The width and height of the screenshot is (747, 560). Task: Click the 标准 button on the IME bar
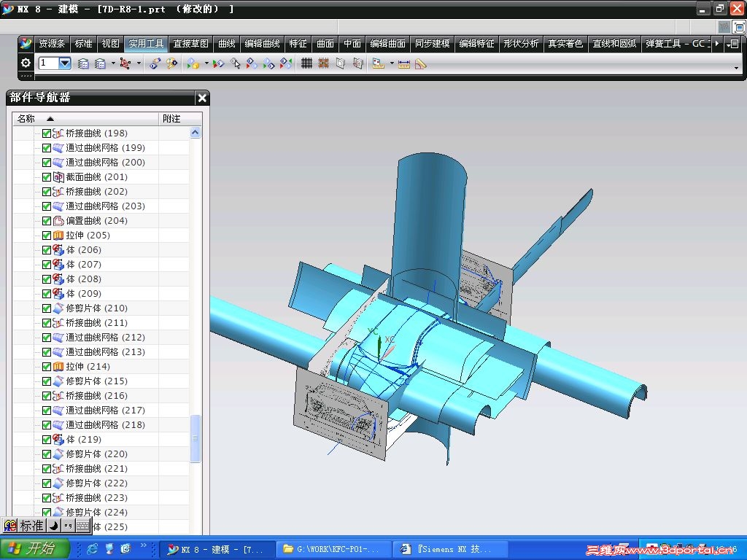pos(32,526)
